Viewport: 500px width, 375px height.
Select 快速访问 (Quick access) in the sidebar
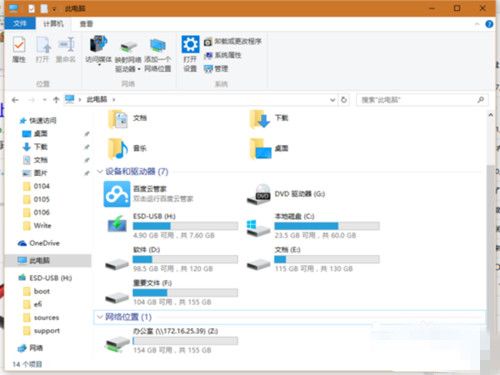click(x=38, y=120)
